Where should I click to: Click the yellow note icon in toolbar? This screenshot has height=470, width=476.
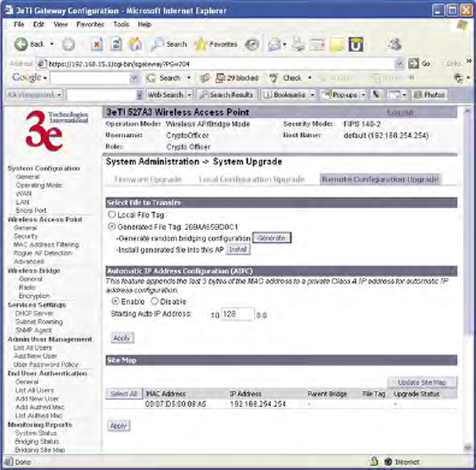point(337,45)
